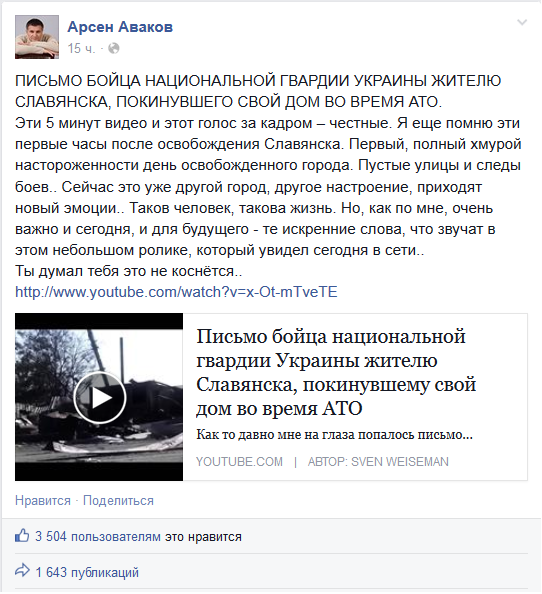Play the embedded video preview
This screenshot has height=594, width=542.
tap(99, 397)
